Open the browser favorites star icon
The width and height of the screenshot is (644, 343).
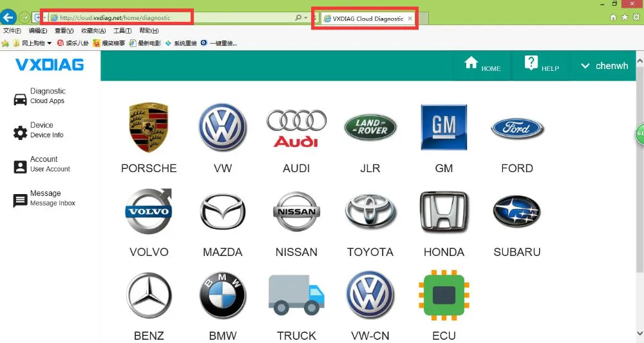[625, 17]
